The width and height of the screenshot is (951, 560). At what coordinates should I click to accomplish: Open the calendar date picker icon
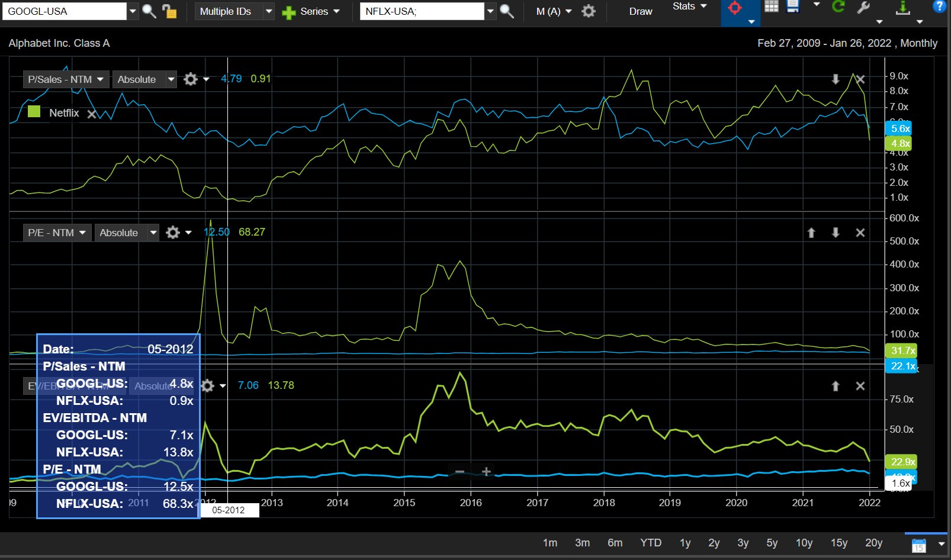point(918,545)
